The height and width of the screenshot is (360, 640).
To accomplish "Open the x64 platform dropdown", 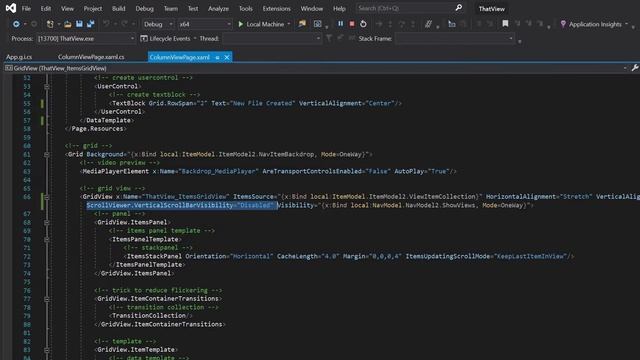I will pyautogui.click(x=204, y=24).
